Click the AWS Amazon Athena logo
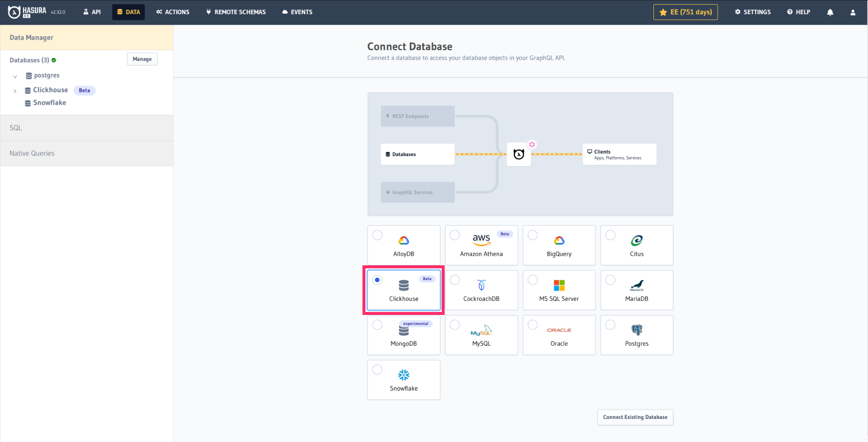 tap(481, 239)
